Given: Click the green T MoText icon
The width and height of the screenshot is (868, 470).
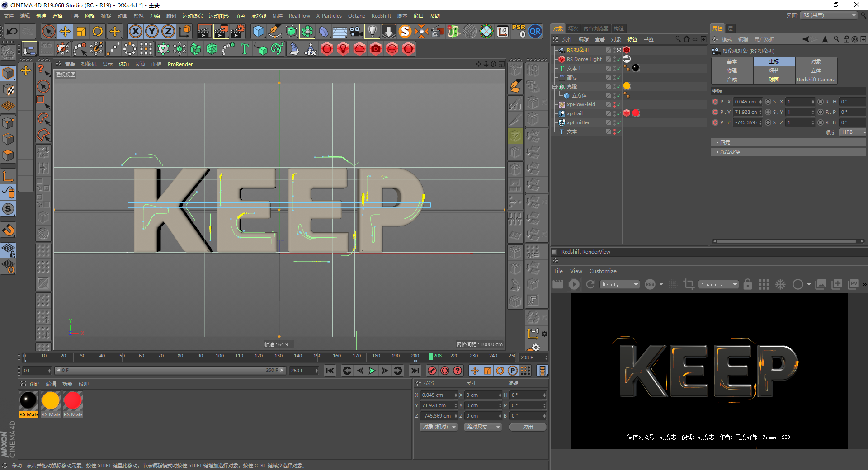Looking at the screenshot, I should pyautogui.click(x=245, y=49).
